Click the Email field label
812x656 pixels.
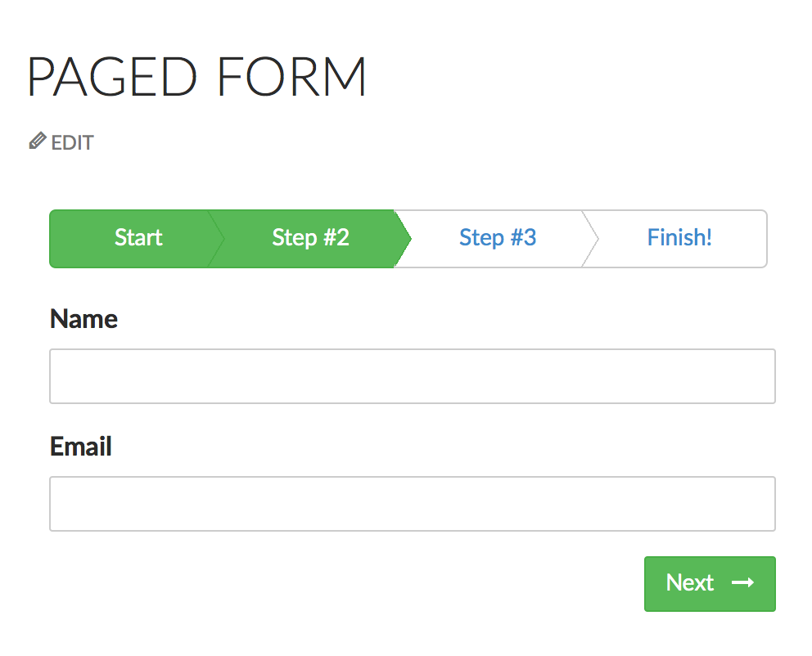(81, 447)
